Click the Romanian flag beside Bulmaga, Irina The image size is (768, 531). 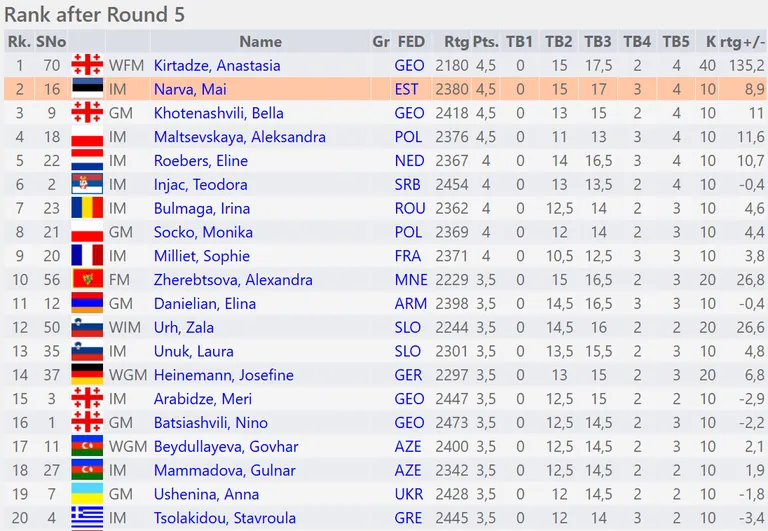pos(87,208)
